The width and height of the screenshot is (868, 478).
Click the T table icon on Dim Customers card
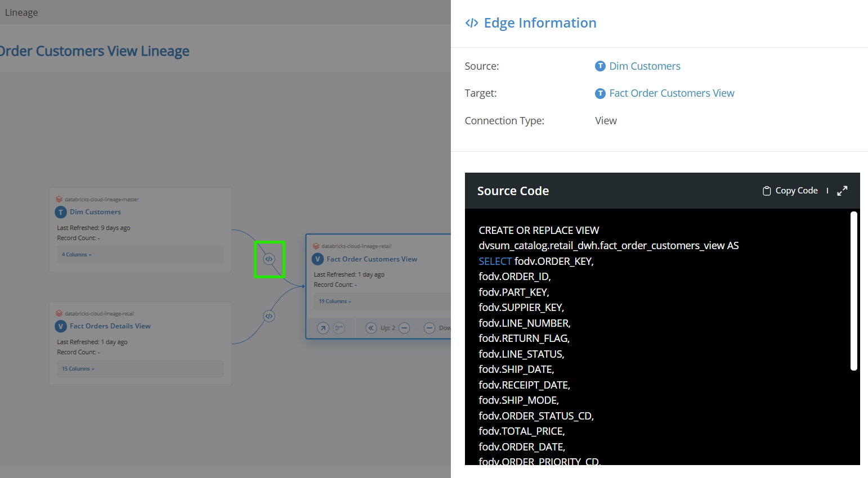(x=61, y=212)
